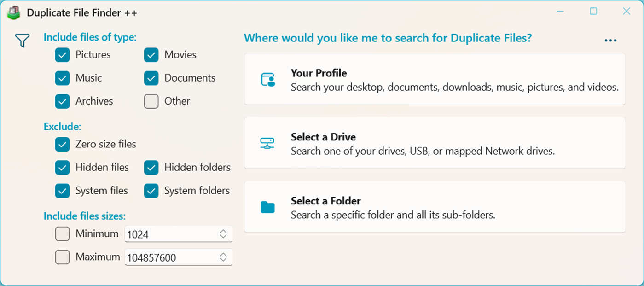Viewport: 644px width, 286px height.
Task: Click the folder icon beside Select a Folder
Action: click(267, 207)
